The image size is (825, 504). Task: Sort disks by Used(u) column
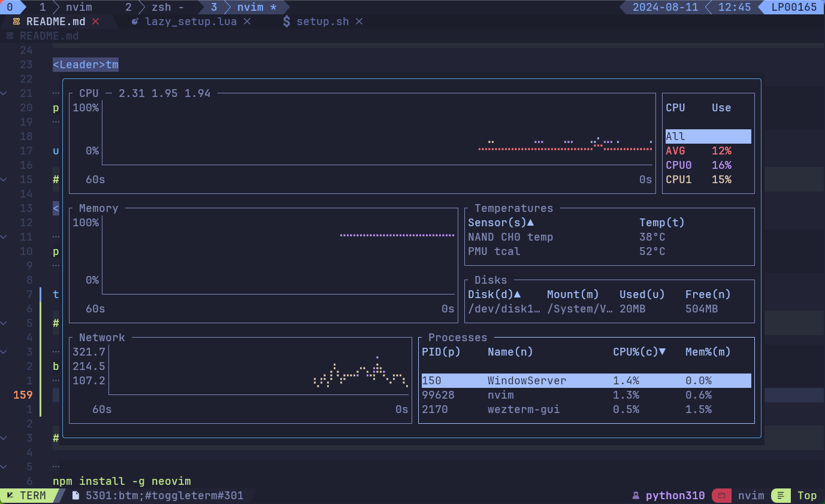[x=642, y=294]
